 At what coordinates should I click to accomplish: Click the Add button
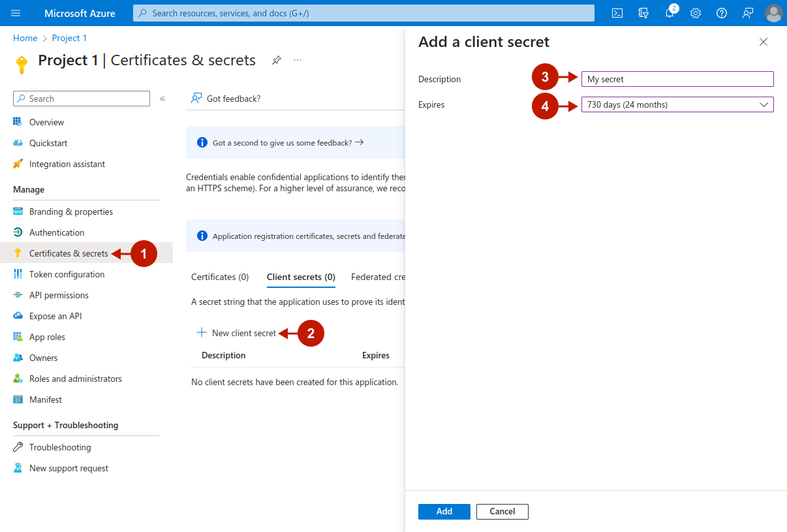[x=444, y=511]
